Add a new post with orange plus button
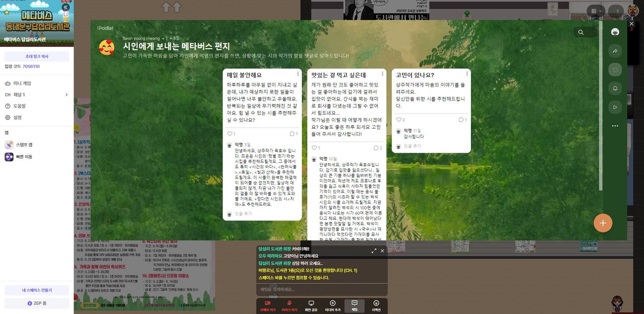Screen dimensions: 644x314 click(x=603, y=223)
